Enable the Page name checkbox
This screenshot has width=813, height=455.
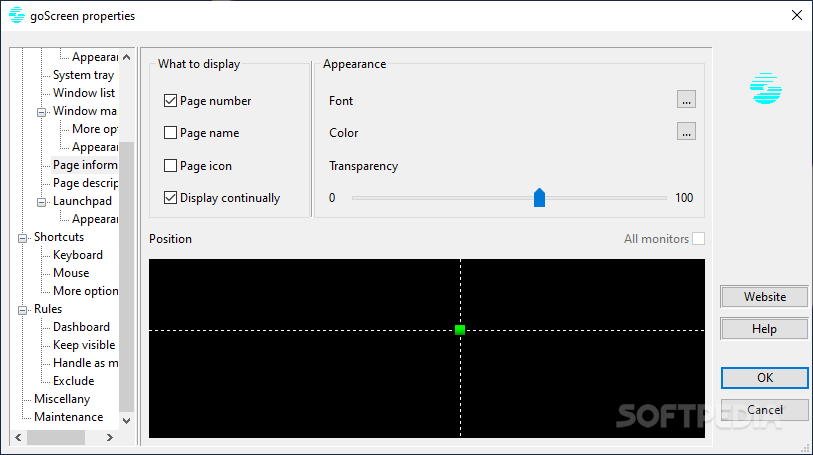(170, 133)
